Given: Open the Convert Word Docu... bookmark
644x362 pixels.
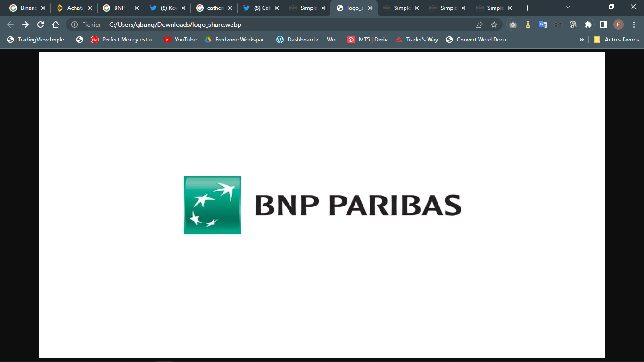Looking at the screenshot, I should (478, 40).
